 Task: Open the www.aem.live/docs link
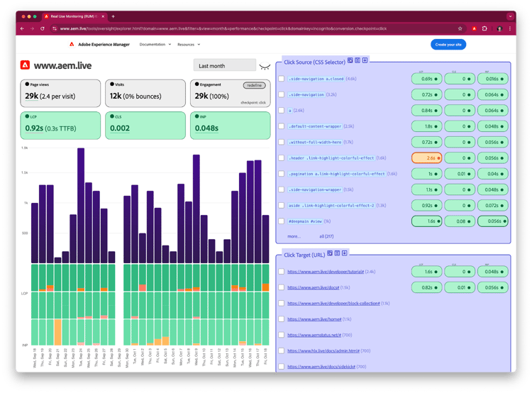(x=313, y=288)
